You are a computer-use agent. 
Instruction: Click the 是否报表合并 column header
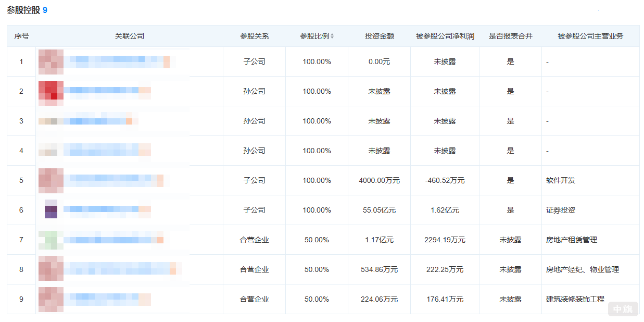pos(511,36)
